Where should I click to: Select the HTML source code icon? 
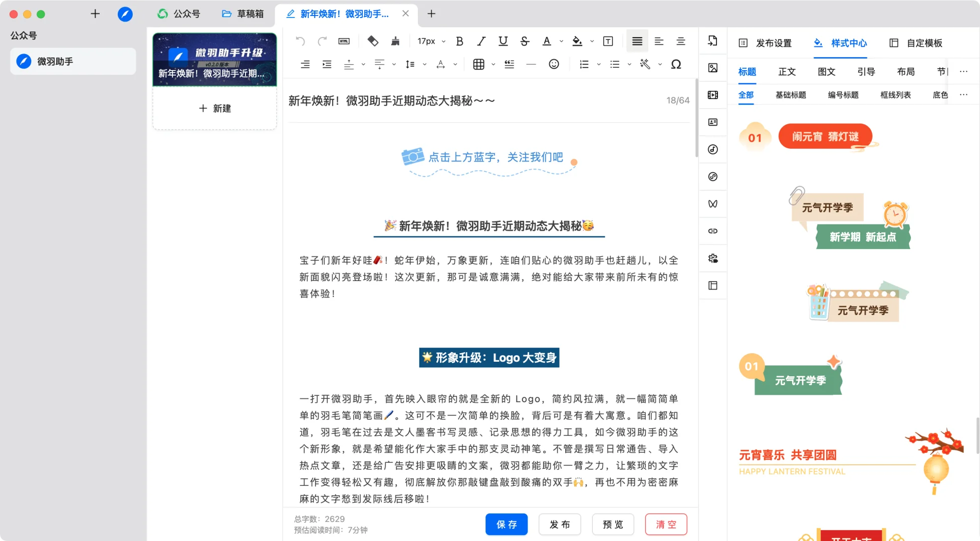pos(344,41)
